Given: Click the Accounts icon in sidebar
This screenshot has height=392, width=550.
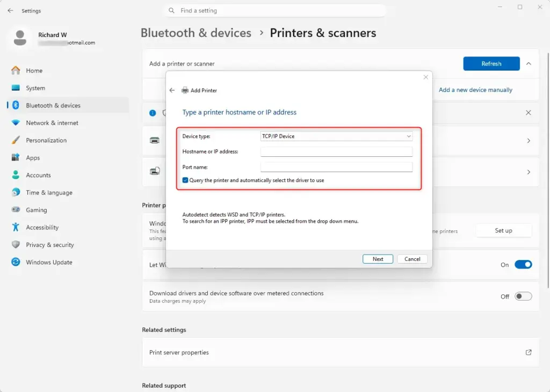Looking at the screenshot, I should [x=16, y=175].
